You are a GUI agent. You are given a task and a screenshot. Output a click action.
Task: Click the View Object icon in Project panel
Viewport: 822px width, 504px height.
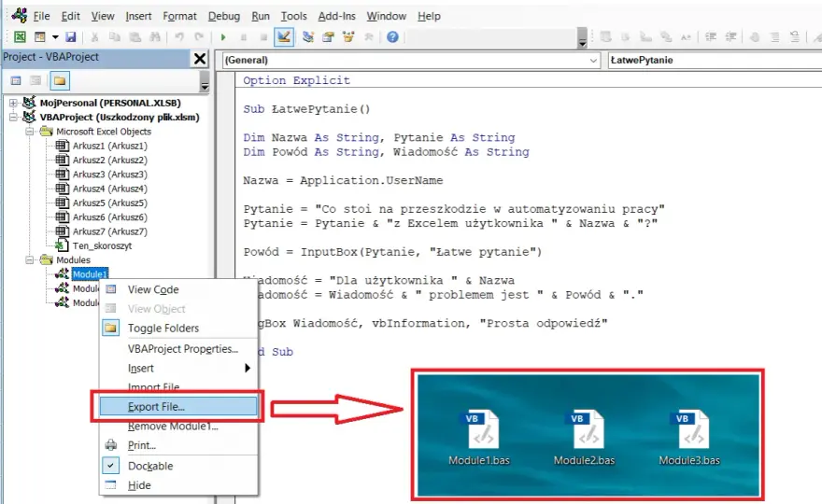coord(35,80)
